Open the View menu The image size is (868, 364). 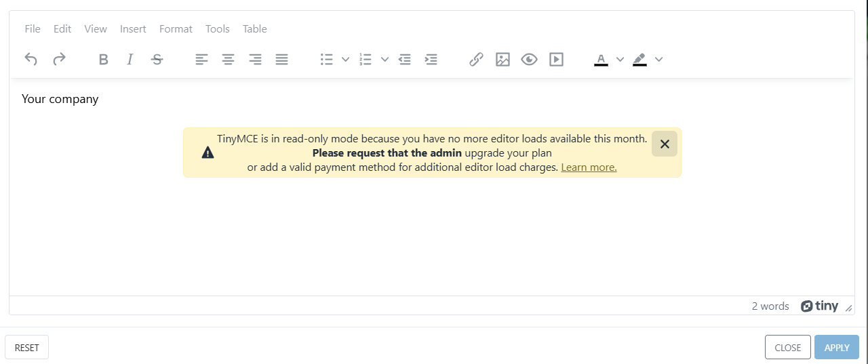(x=96, y=28)
